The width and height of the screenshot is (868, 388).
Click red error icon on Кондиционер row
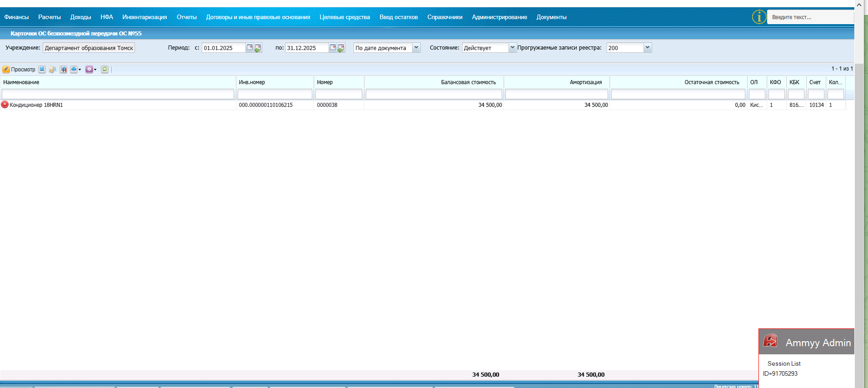[5, 105]
